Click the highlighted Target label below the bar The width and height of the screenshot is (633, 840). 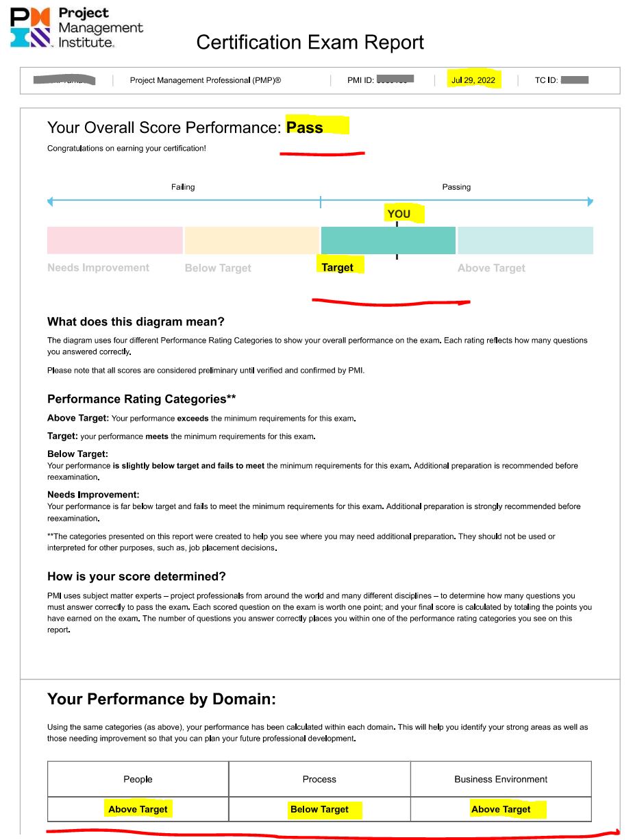[338, 267]
